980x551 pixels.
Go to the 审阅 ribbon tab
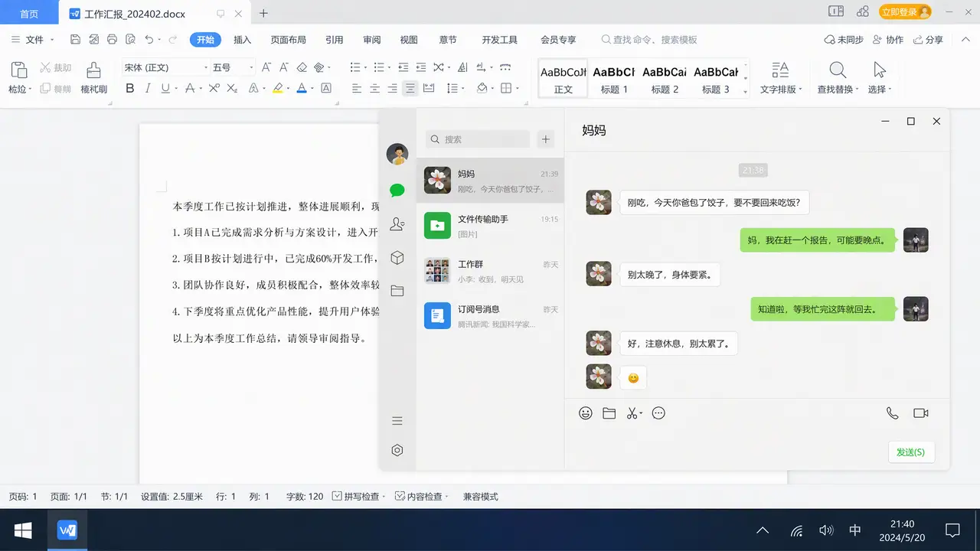(x=372, y=40)
